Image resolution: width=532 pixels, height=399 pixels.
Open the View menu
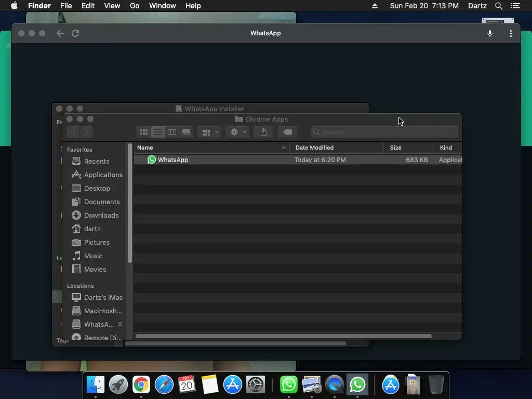[x=112, y=6]
